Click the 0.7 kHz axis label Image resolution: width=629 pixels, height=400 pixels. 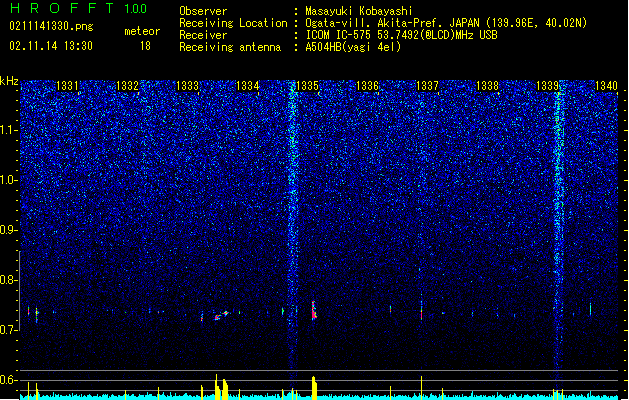pyautogui.click(x=8, y=330)
